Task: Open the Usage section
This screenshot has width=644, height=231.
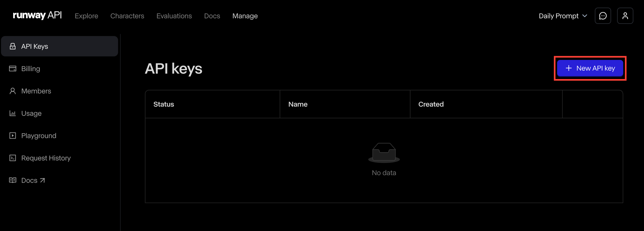Action: [x=60, y=113]
